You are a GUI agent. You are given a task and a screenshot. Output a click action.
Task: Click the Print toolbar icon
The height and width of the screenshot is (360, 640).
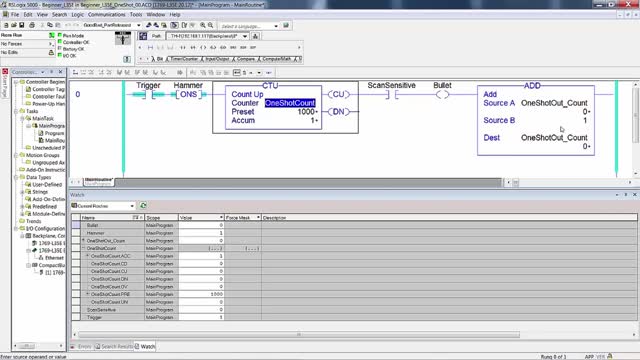pos(32,25)
